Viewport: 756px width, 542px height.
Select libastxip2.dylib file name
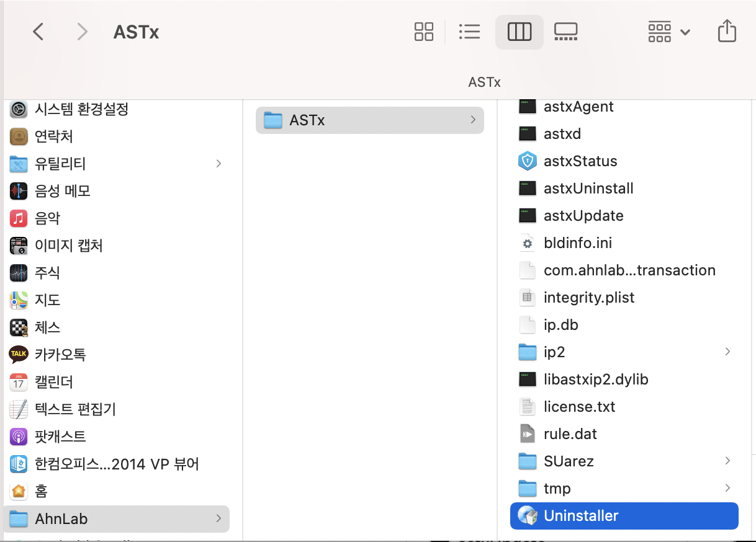point(596,380)
